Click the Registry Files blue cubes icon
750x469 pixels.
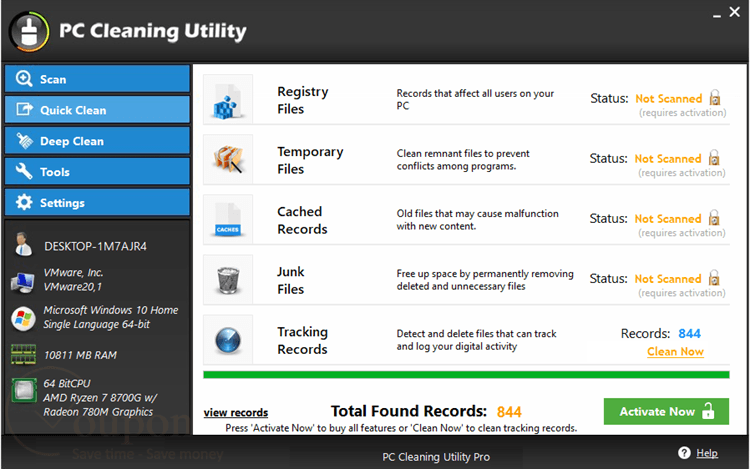pos(228,100)
